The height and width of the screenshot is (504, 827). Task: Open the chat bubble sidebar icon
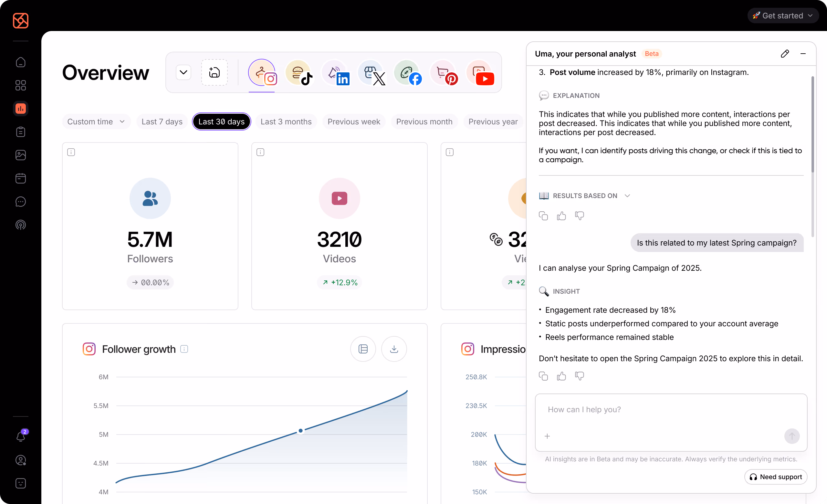point(20,202)
